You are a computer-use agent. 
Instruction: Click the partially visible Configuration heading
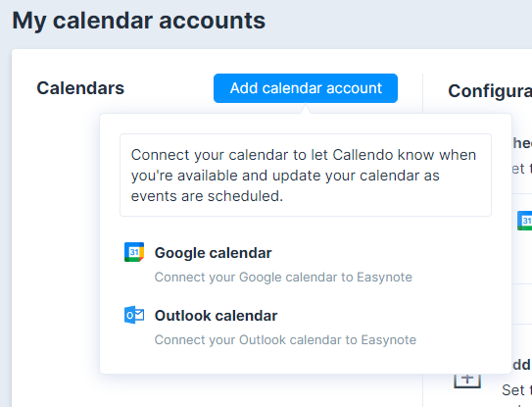tap(490, 91)
